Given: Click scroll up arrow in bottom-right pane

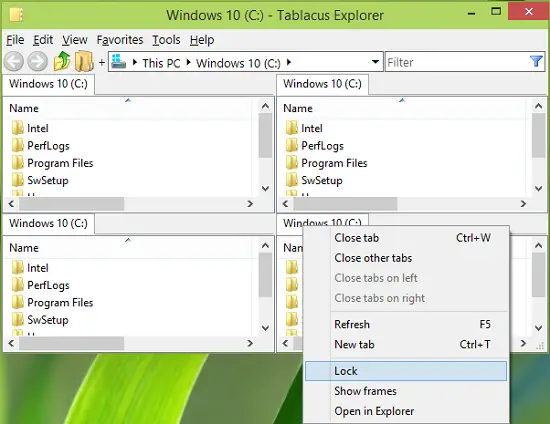Looking at the screenshot, I should click(539, 245).
